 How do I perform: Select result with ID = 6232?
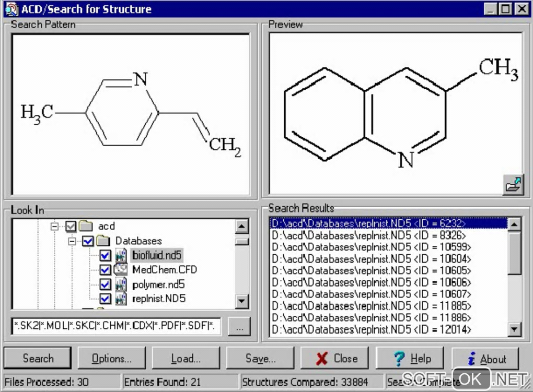(x=389, y=223)
